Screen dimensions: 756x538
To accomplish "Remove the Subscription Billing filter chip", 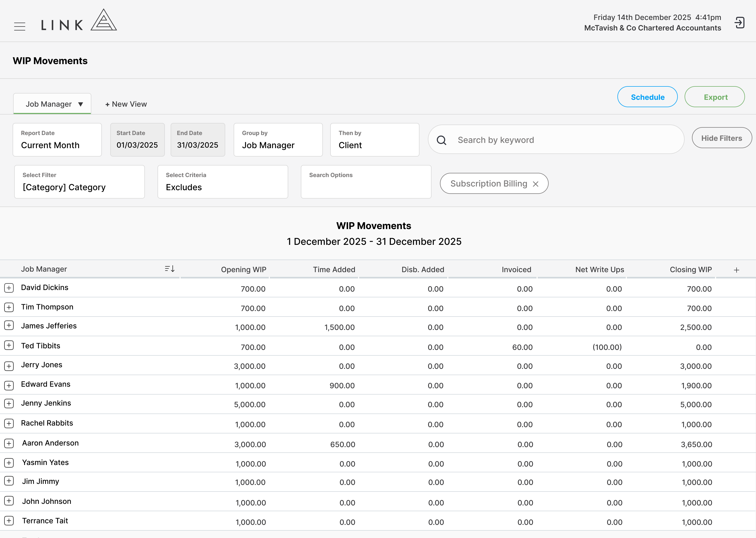I will point(535,184).
